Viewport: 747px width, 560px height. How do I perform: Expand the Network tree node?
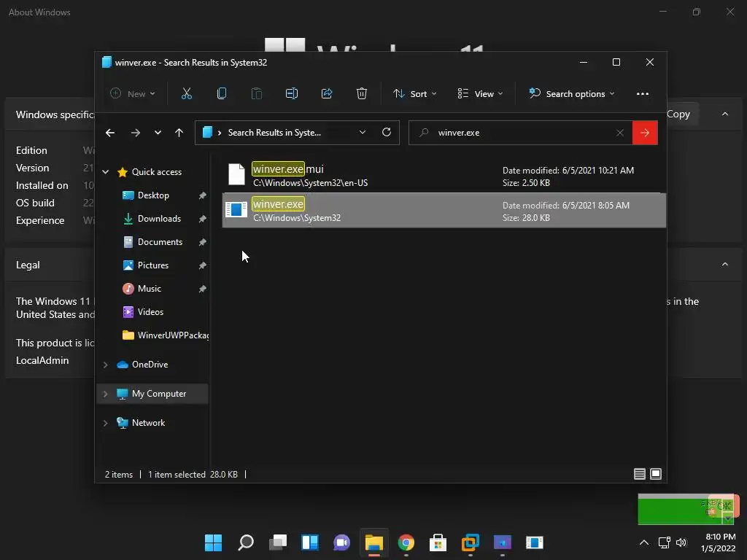pos(106,423)
